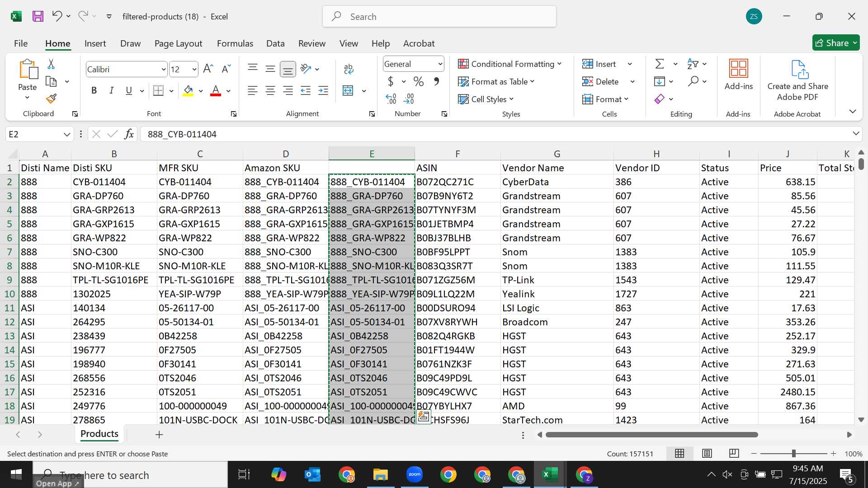Click the Format cells button
The height and width of the screenshot is (488, 868).
point(605,99)
